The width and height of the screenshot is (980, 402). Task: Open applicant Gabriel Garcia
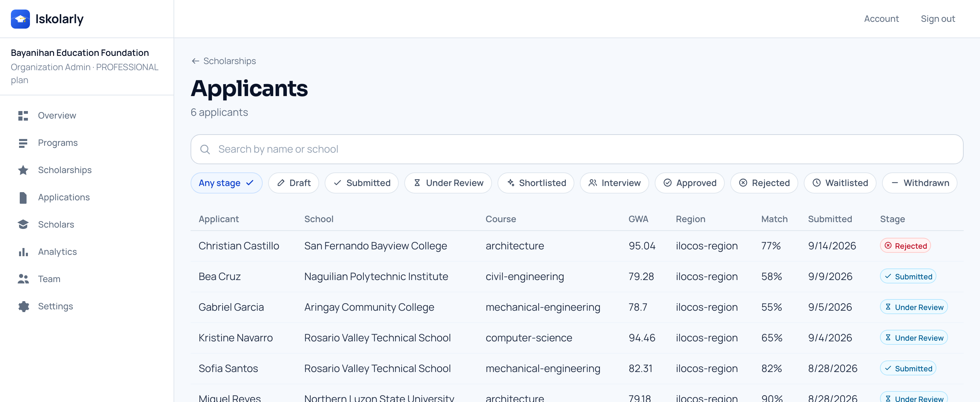click(231, 307)
